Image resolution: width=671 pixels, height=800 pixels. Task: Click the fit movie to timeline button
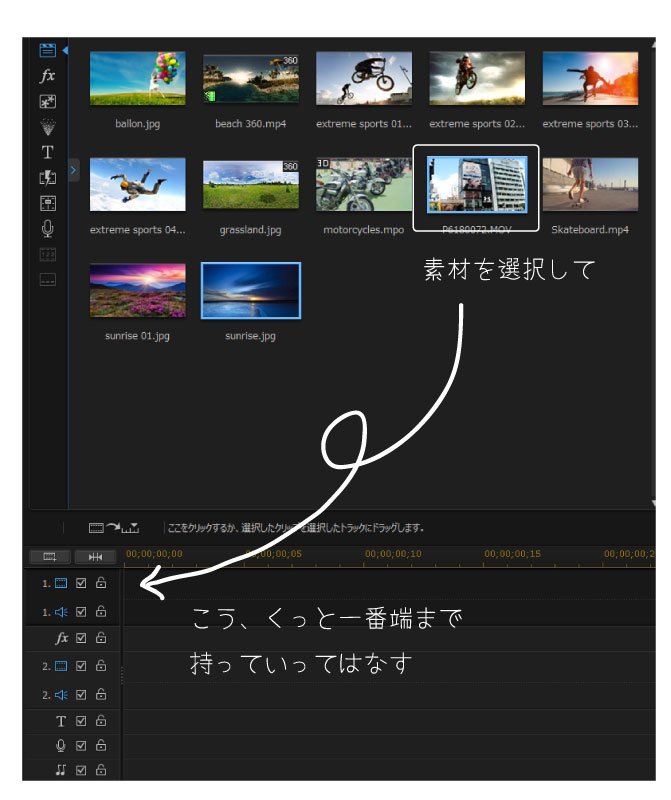[95, 556]
